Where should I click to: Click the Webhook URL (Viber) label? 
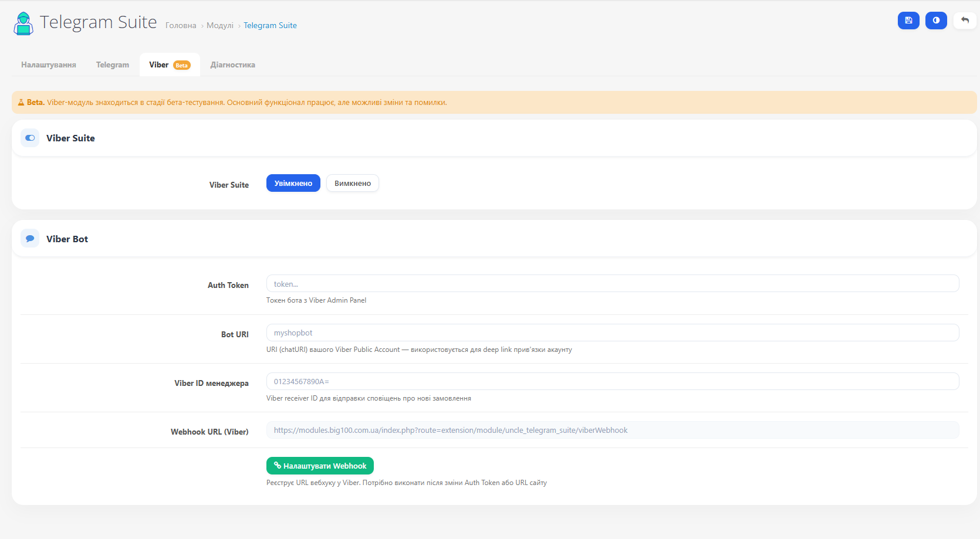209,432
